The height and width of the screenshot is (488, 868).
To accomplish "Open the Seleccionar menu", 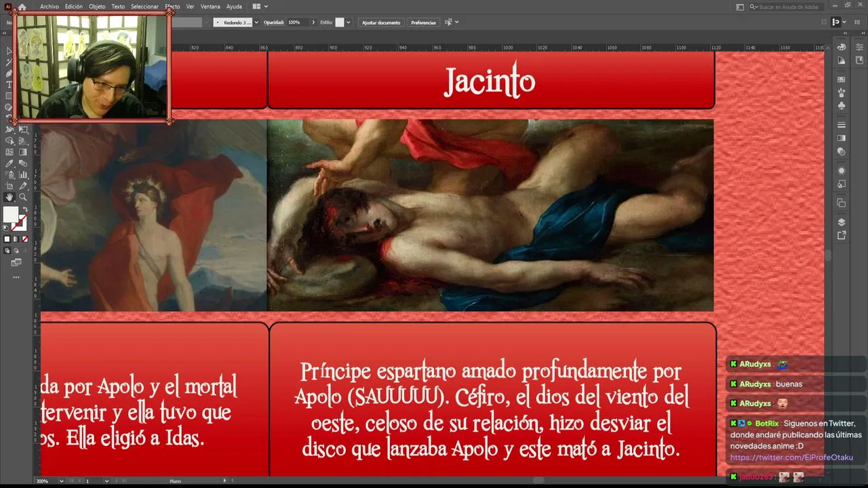I will pyautogui.click(x=144, y=7).
